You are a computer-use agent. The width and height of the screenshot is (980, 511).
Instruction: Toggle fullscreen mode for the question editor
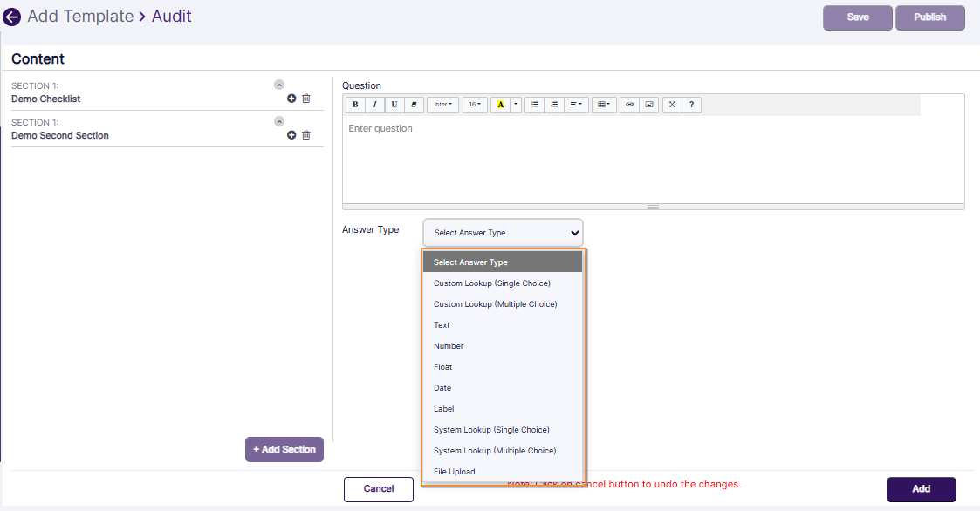(671, 105)
